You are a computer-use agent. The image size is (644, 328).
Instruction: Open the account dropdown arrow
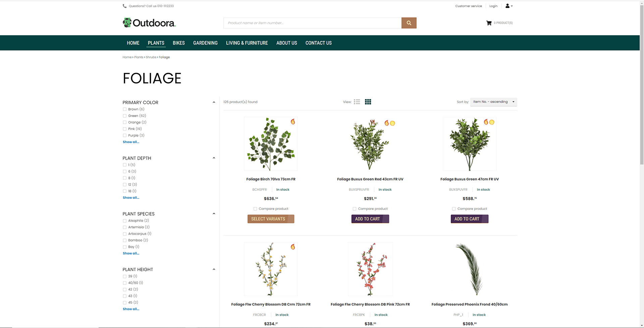pos(512,6)
